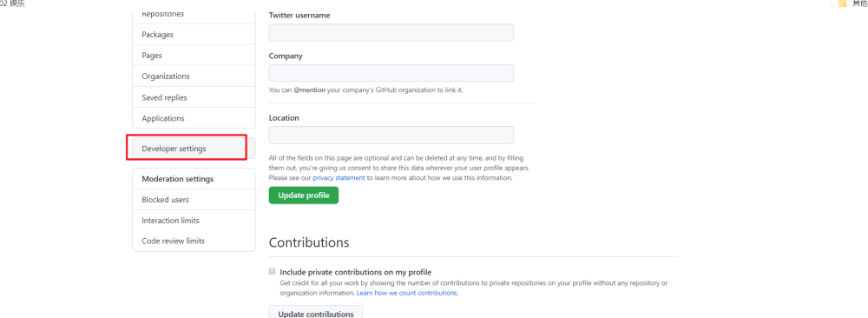
Task: Open Applications settings item
Action: pyautogui.click(x=194, y=118)
